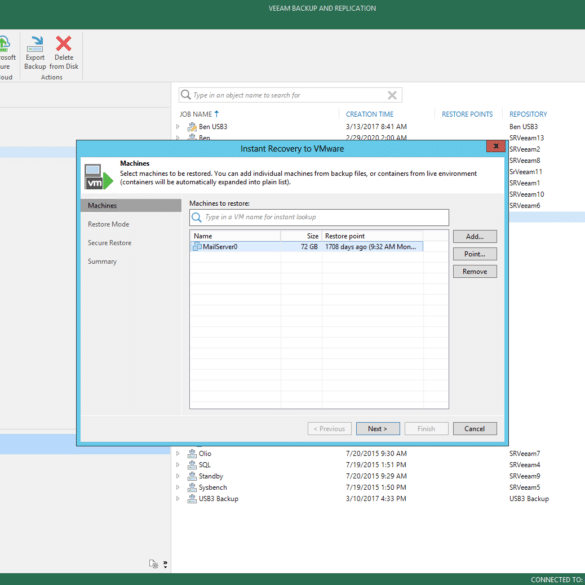
Task: Close the Instant Recovery to VMware dialog
Action: pyautogui.click(x=496, y=146)
